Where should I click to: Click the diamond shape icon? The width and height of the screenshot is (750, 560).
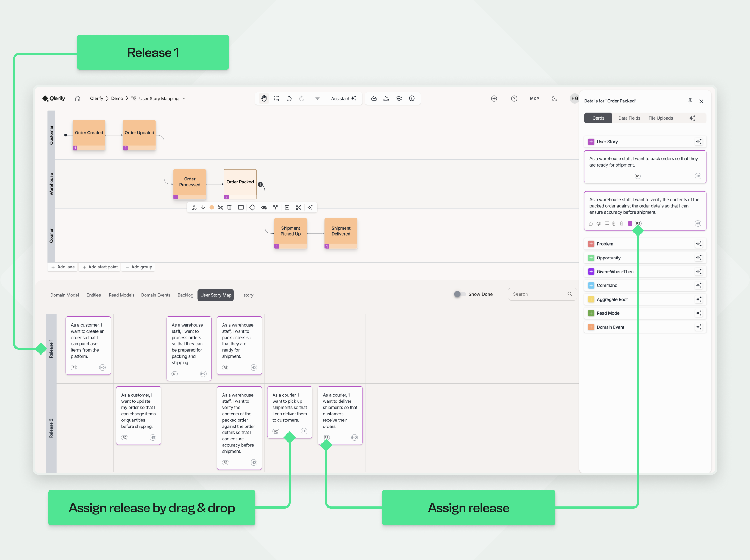252,208
